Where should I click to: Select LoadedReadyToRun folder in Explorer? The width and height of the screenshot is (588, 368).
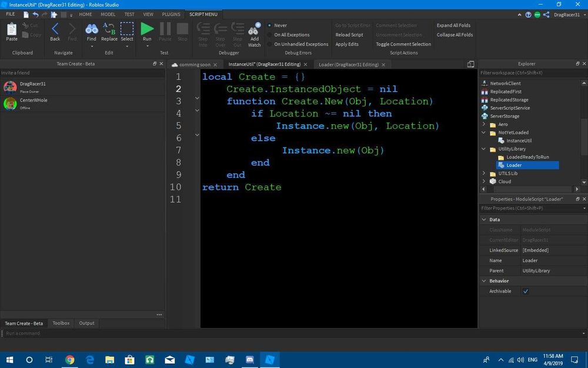click(x=527, y=157)
